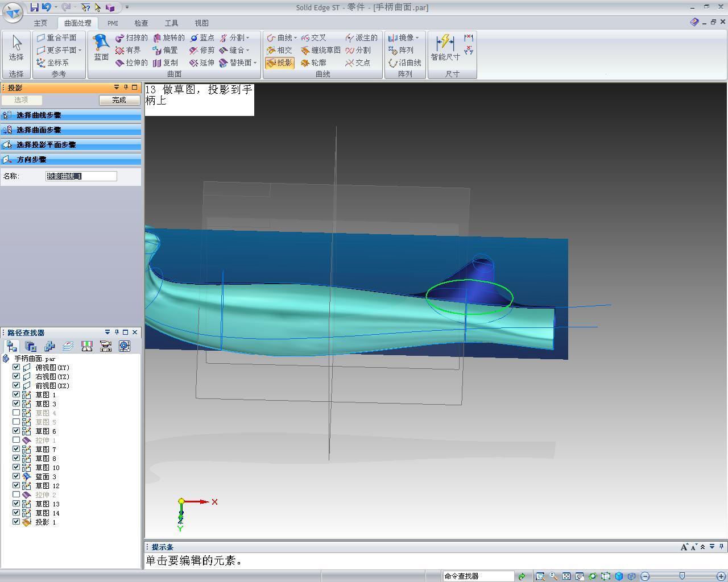Click the 方向步骤 step button
This screenshot has height=582, width=728.
coord(71,160)
